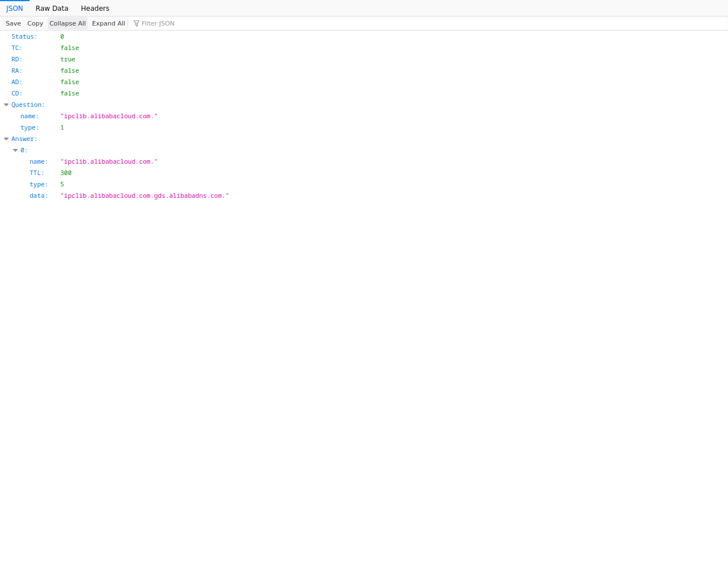Click the filter funnel icon
The width and height of the screenshot is (728, 582).
click(x=136, y=23)
